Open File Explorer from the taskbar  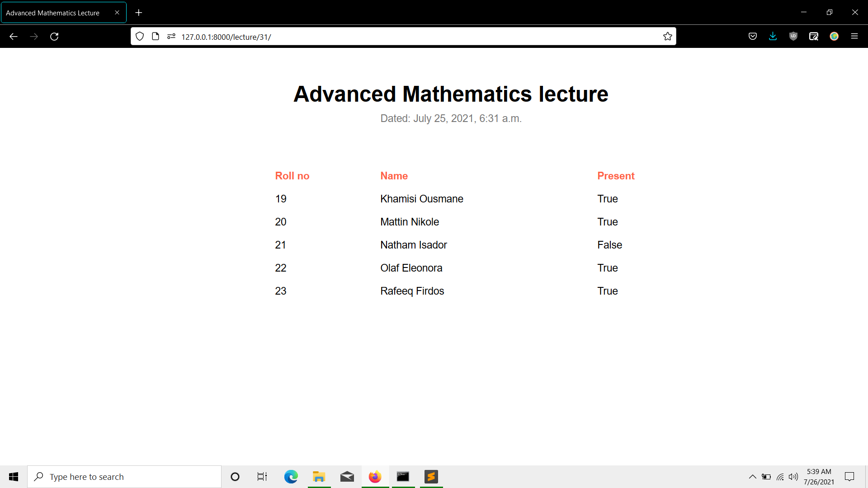319,477
